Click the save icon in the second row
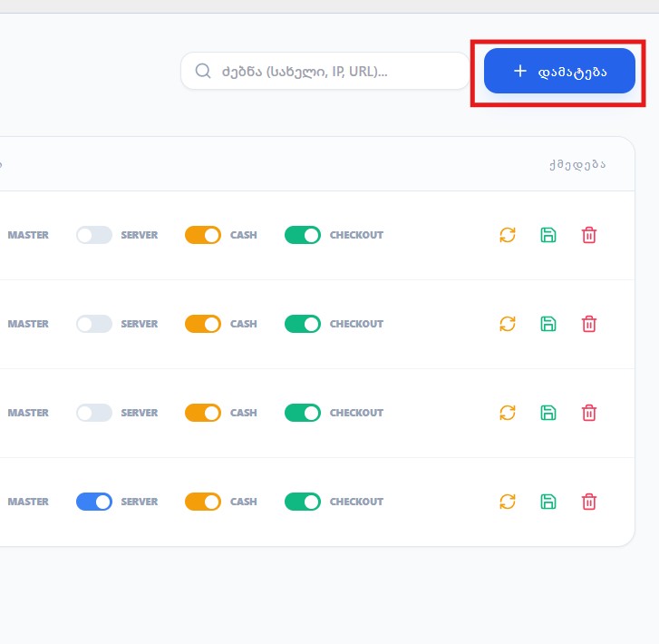659x644 pixels. pos(548,324)
